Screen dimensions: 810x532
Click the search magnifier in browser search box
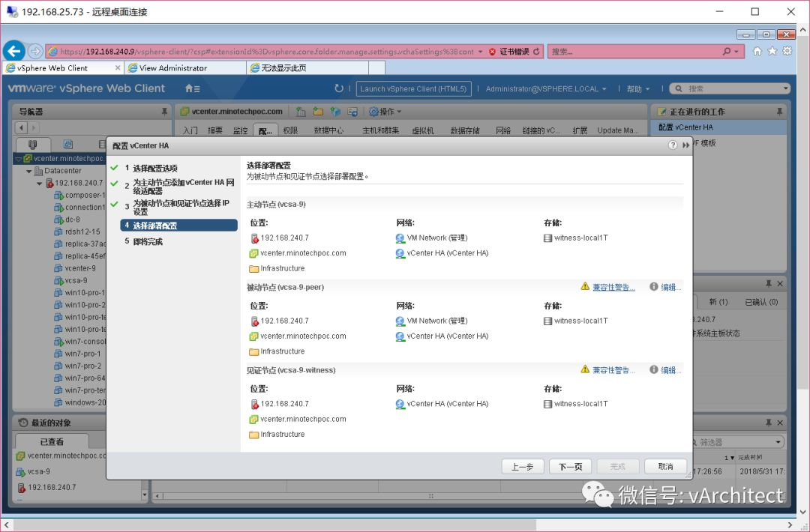click(x=727, y=52)
